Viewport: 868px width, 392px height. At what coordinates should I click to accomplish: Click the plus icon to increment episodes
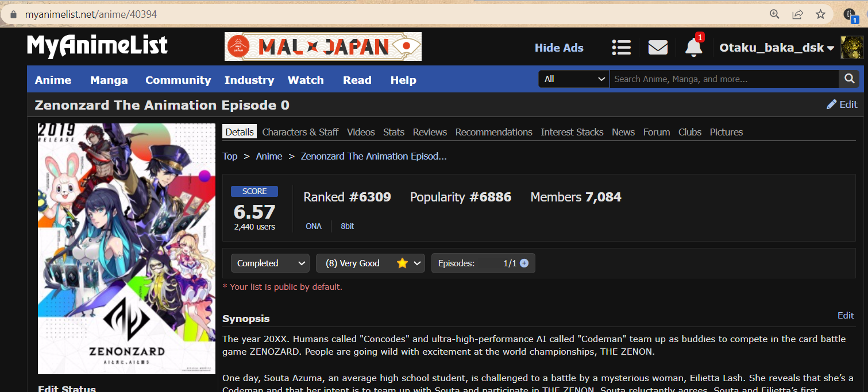coord(524,263)
